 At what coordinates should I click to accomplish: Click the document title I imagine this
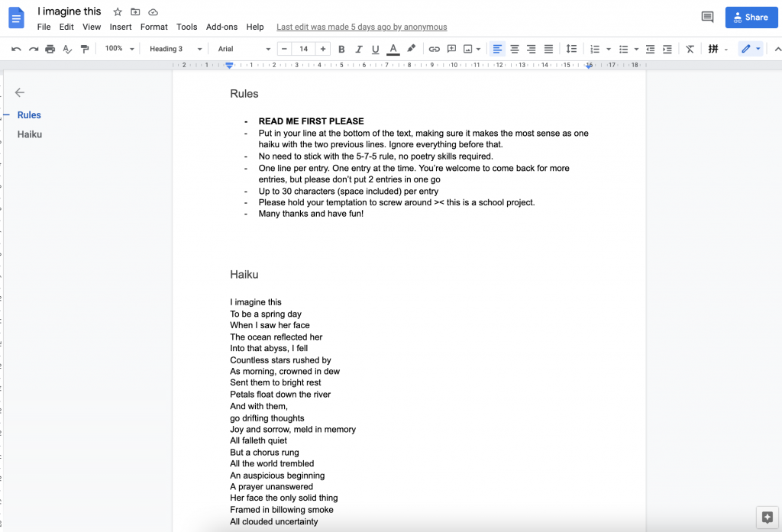(x=69, y=11)
